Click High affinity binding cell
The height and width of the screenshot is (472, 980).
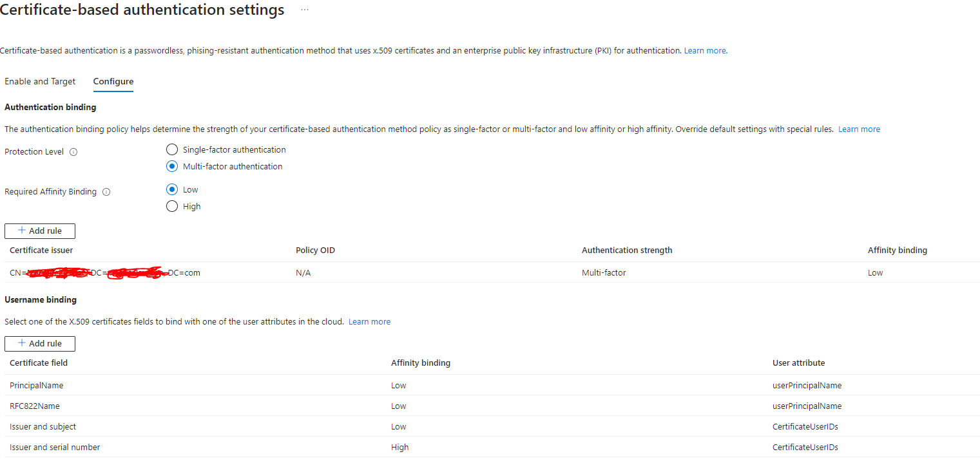pos(399,447)
